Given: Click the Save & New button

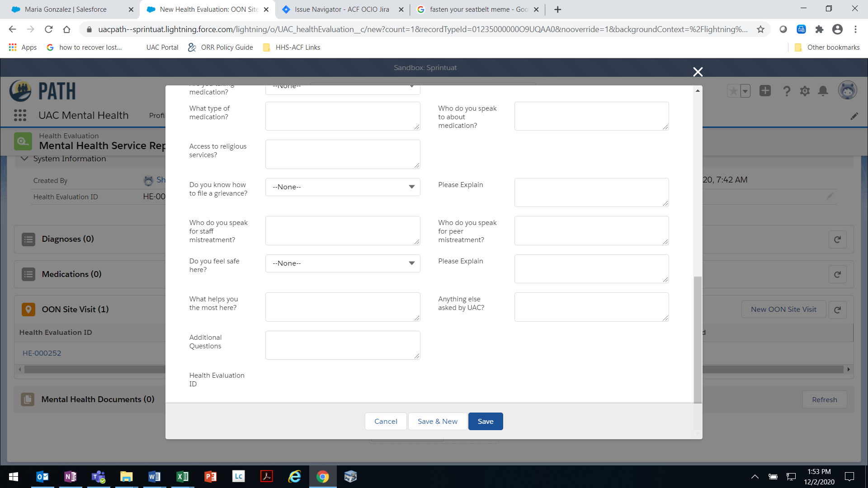Looking at the screenshot, I should (437, 422).
